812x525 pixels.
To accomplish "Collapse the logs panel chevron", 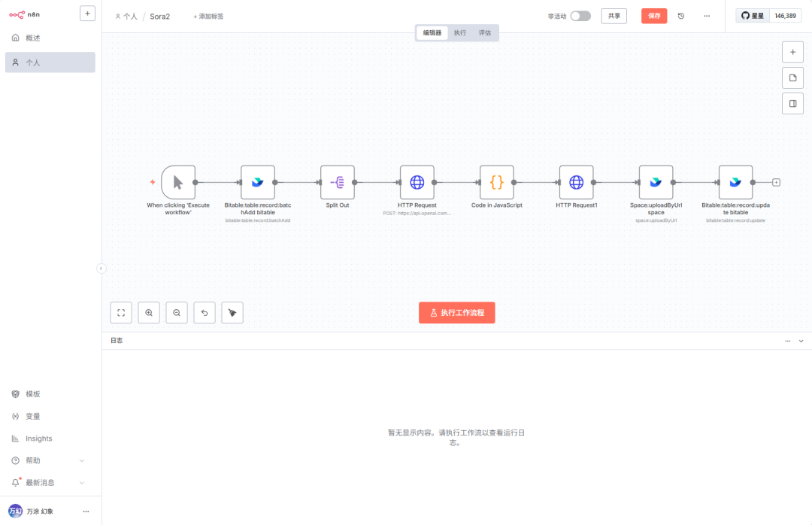I will pos(801,341).
